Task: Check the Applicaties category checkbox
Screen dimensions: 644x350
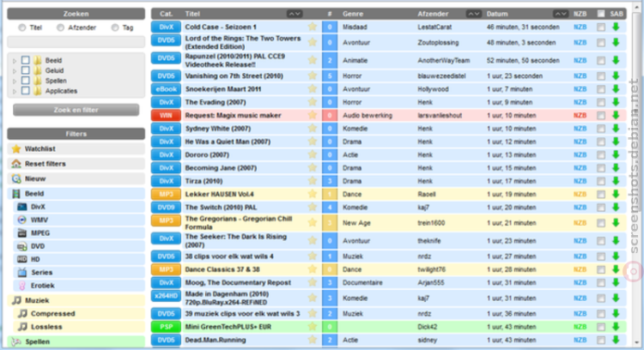Action: pos(26,91)
